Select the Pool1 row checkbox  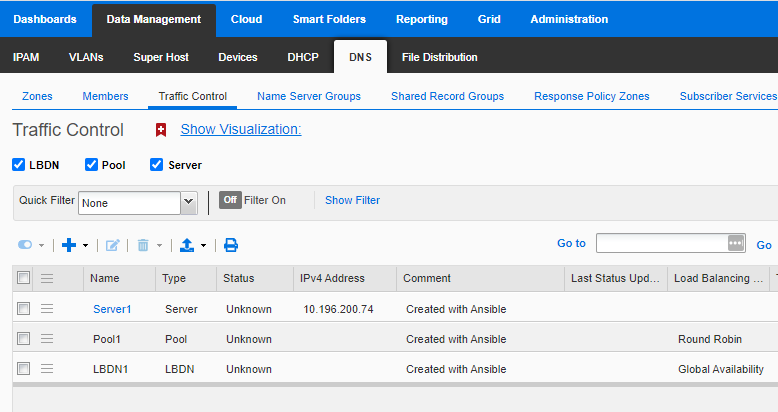point(24,339)
